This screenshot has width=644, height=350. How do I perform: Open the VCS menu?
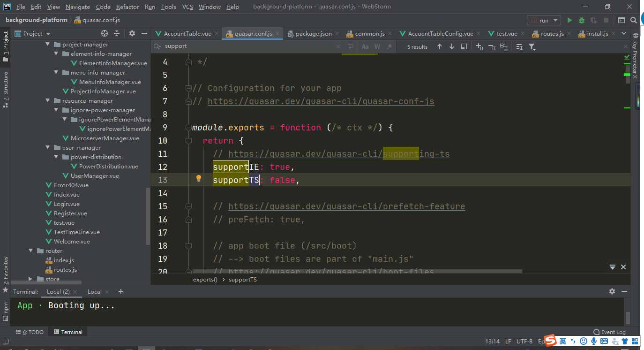(x=187, y=7)
